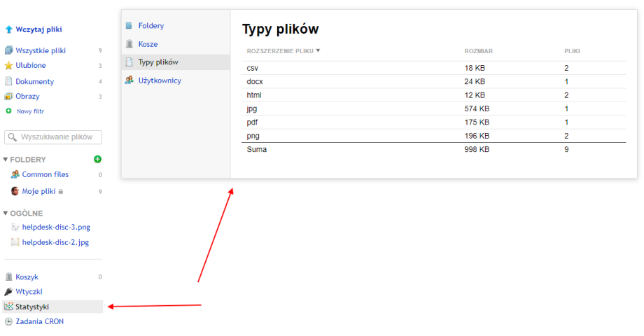The image size is (644, 336).
Task: Click the Obrazy picture icon
Action: coord(8,97)
